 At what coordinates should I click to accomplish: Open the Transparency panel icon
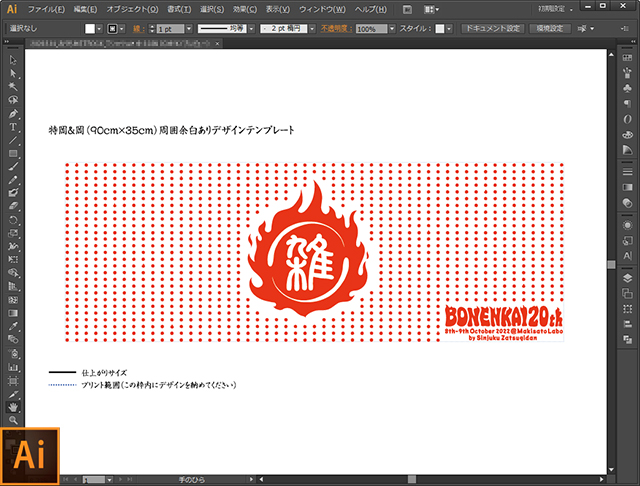click(x=627, y=203)
